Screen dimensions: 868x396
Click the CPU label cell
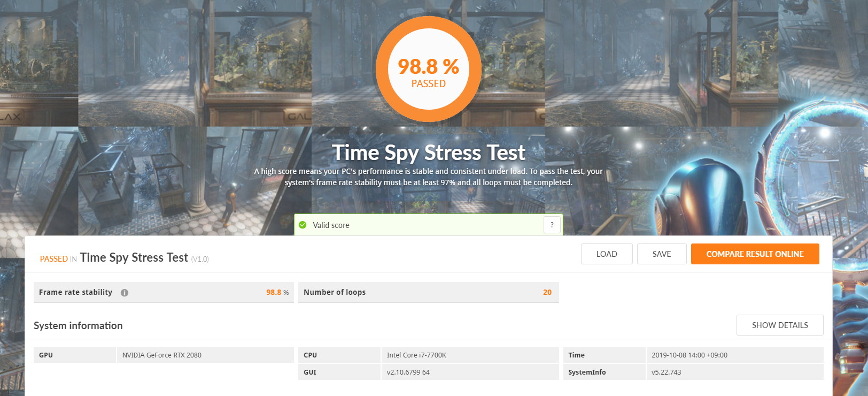[339, 355]
